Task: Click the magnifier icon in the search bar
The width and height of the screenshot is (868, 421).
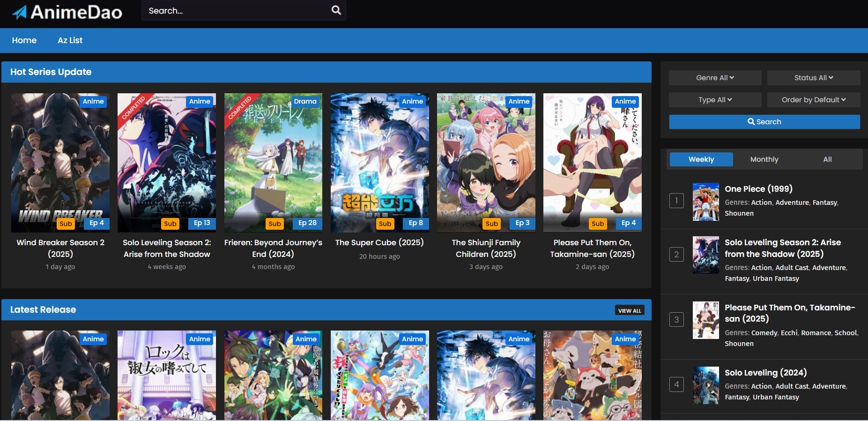Action: click(336, 10)
